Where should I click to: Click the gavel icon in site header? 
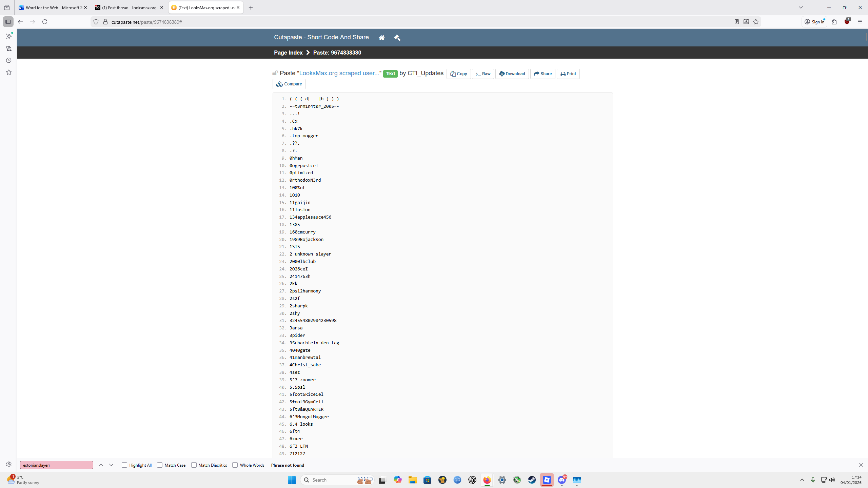(397, 38)
